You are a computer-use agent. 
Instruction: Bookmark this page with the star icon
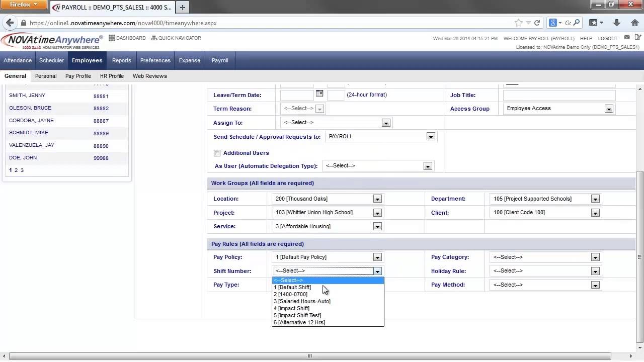(x=519, y=23)
